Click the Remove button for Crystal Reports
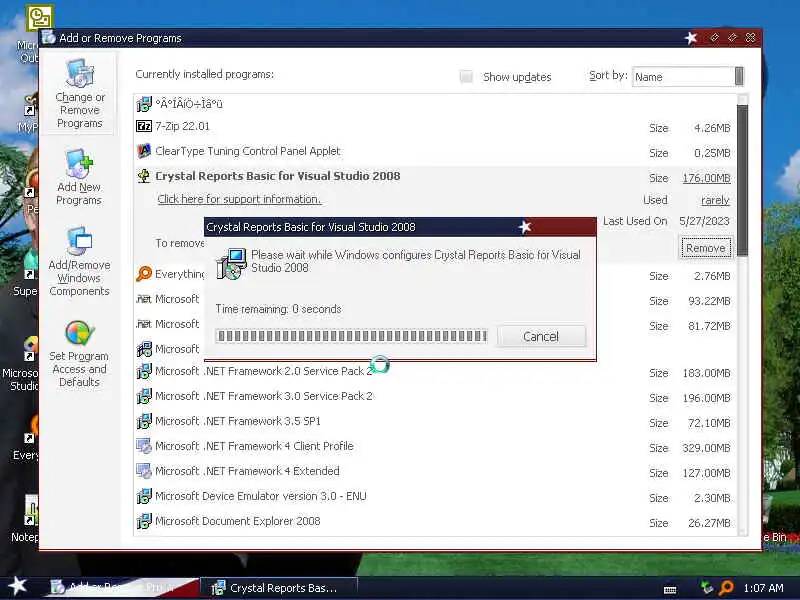Viewport: 800px width, 600px height. tap(706, 248)
